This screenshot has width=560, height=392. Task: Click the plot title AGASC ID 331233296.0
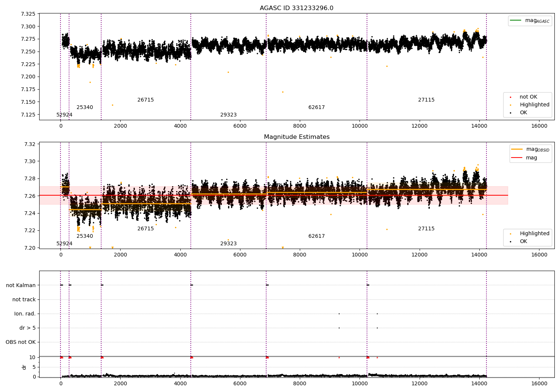pyautogui.click(x=296, y=8)
